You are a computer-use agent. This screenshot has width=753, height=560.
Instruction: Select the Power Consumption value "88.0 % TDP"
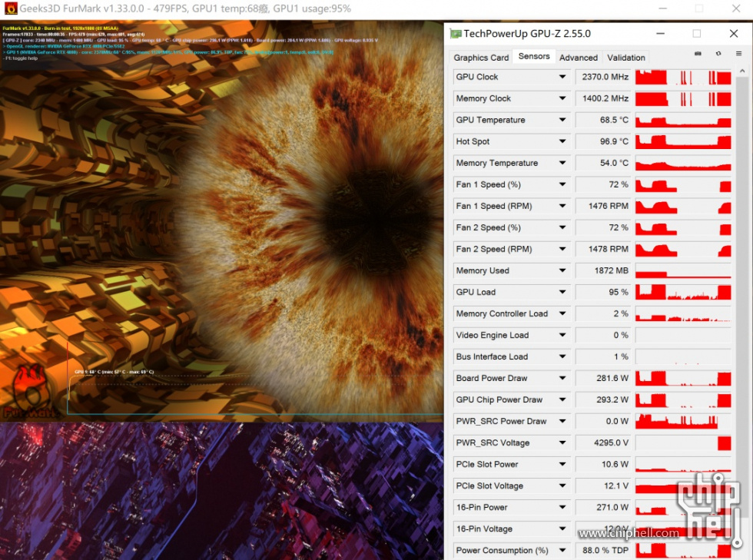click(604, 550)
